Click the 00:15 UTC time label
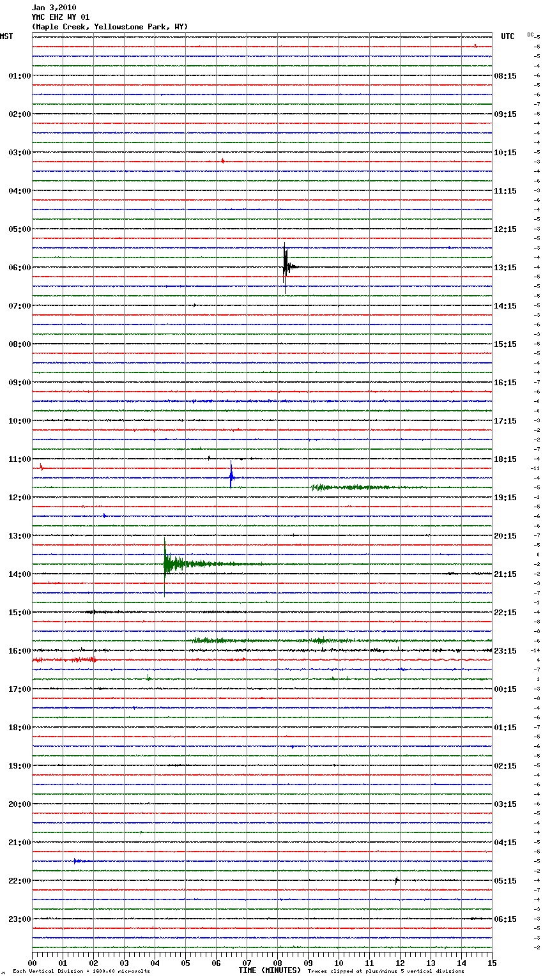This screenshot has height=980, width=543. click(x=505, y=689)
